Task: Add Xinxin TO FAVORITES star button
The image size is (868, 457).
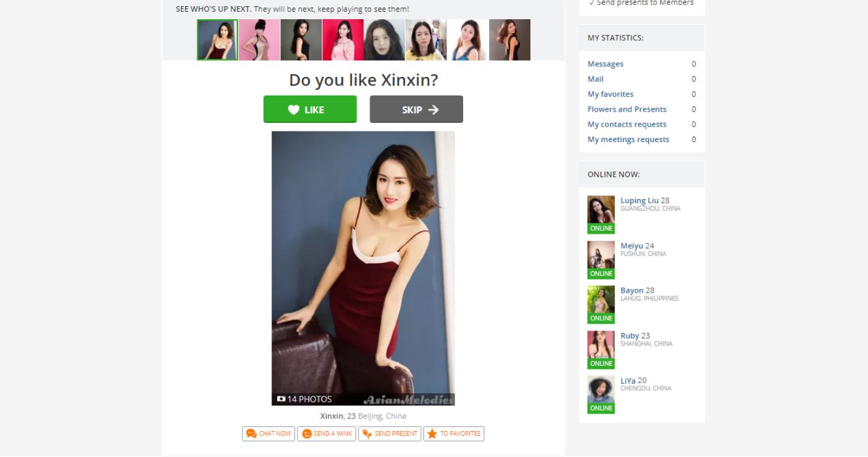Action: coord(454,433)
